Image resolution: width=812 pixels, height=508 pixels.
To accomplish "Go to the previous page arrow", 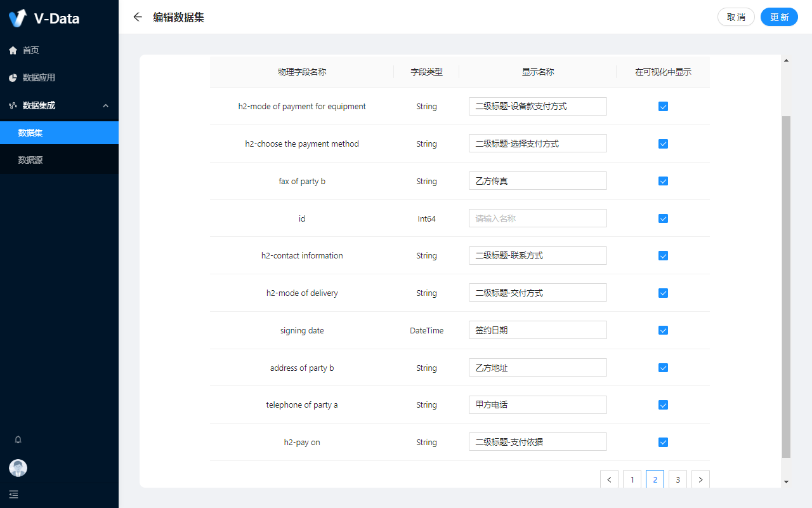I will click(x=609, y=479).
